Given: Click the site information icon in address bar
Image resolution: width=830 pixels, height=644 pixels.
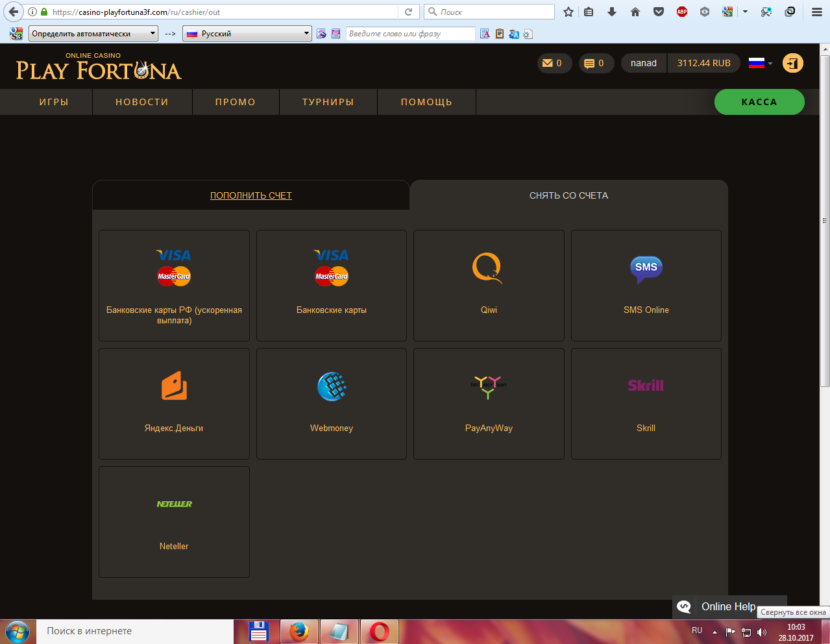Looking at the screenshot, I should coord(32,12).
